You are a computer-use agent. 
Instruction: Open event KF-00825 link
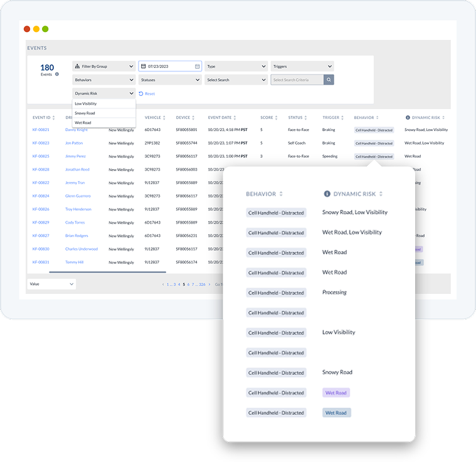pos(41,157)
